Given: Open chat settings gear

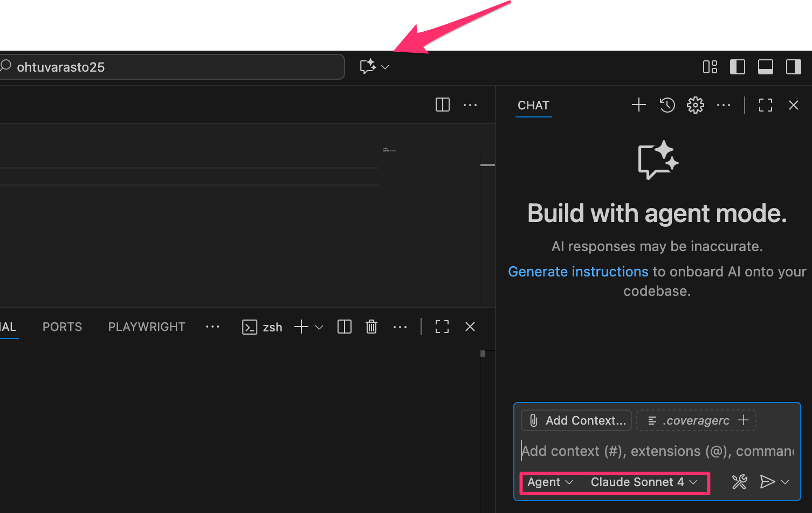Looking at the screenshot, I should 695,105.
